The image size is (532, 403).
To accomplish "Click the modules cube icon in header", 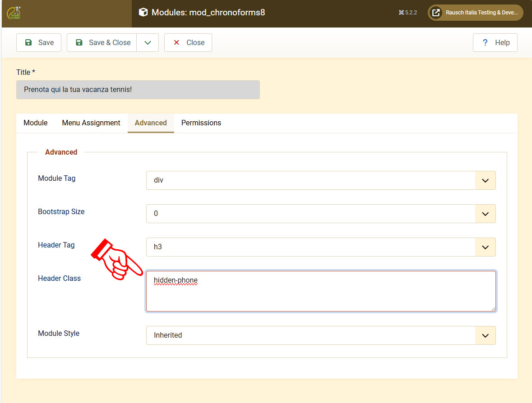I will (143, 13).
